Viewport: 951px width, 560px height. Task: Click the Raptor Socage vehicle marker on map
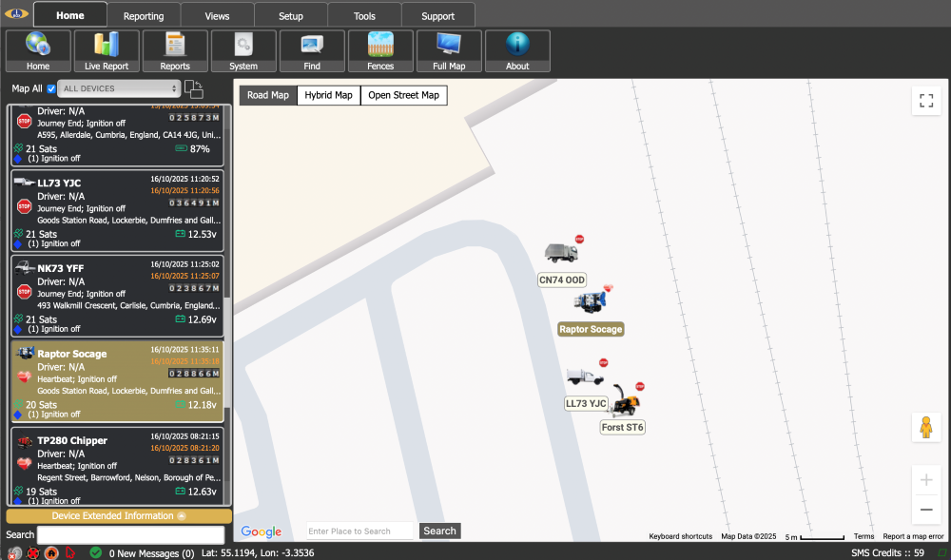click(591, 301)
